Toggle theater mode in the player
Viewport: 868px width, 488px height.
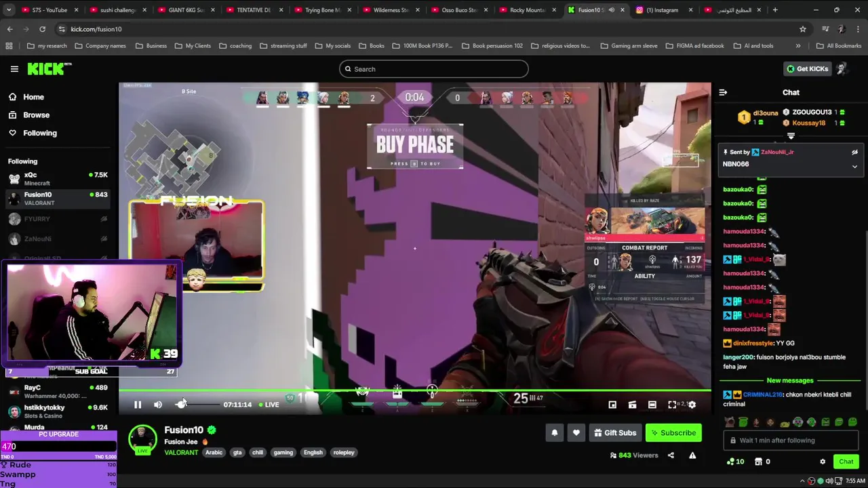tap(652, 405)
